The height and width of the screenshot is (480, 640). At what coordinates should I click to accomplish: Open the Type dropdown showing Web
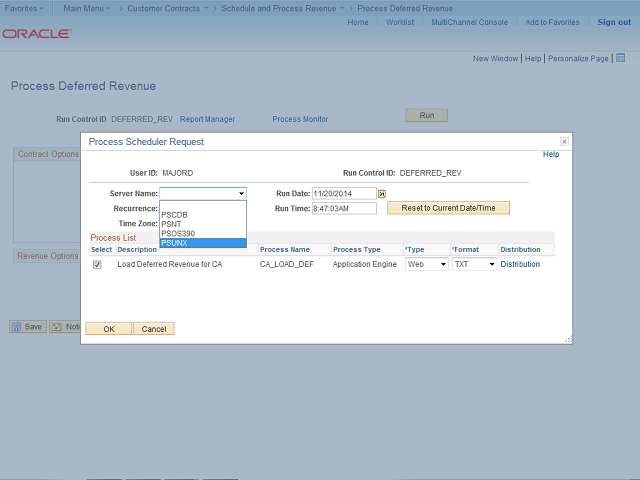427,264
